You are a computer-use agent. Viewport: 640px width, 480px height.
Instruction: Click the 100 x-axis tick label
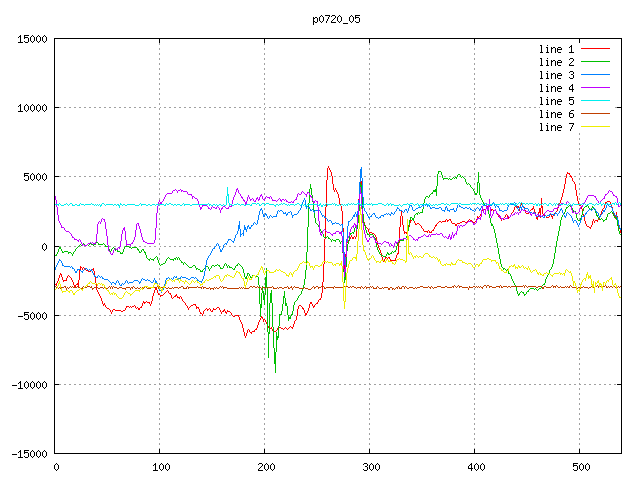pos(160,467)
